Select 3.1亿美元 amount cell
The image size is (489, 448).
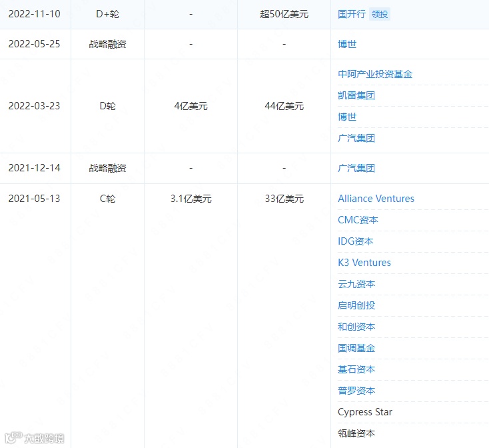click(191, 199)
